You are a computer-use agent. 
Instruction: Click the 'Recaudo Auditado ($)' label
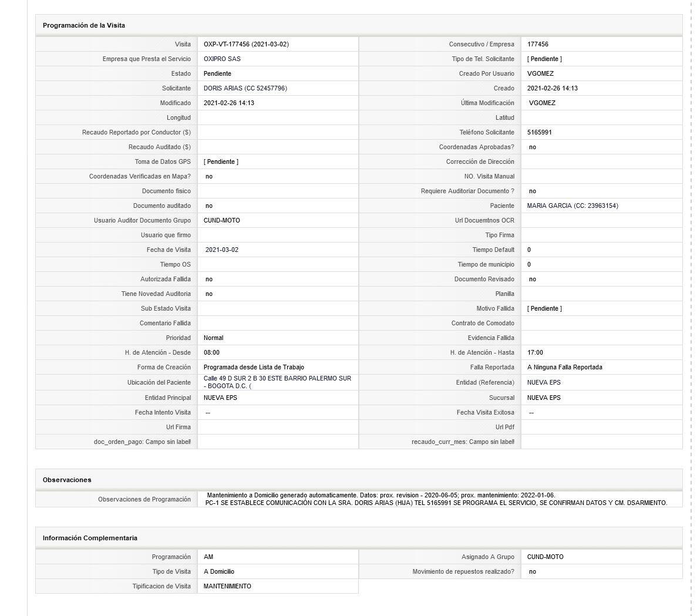160,147
